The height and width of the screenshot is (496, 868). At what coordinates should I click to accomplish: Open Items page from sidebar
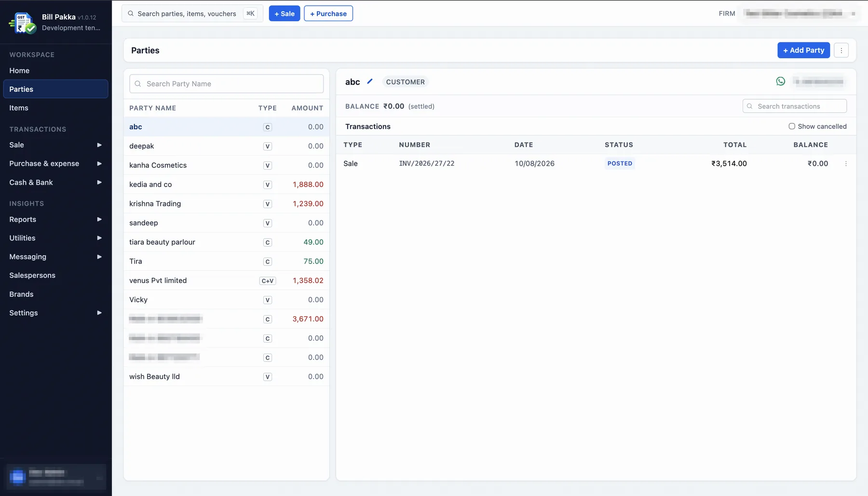tap(55, 108)
